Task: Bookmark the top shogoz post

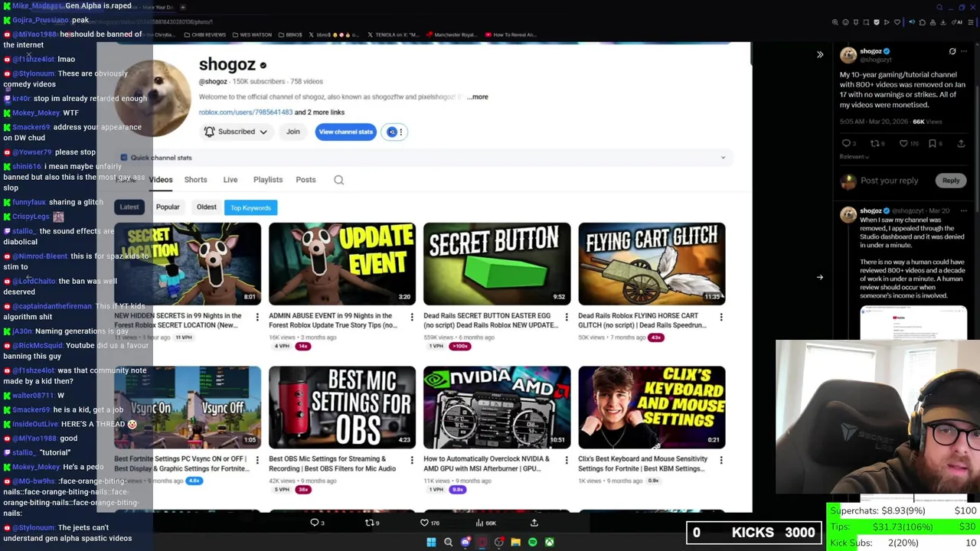Action: [933, 143]
